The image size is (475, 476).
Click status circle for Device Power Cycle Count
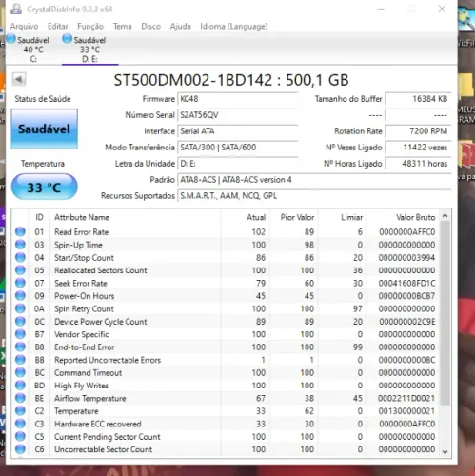20,321
